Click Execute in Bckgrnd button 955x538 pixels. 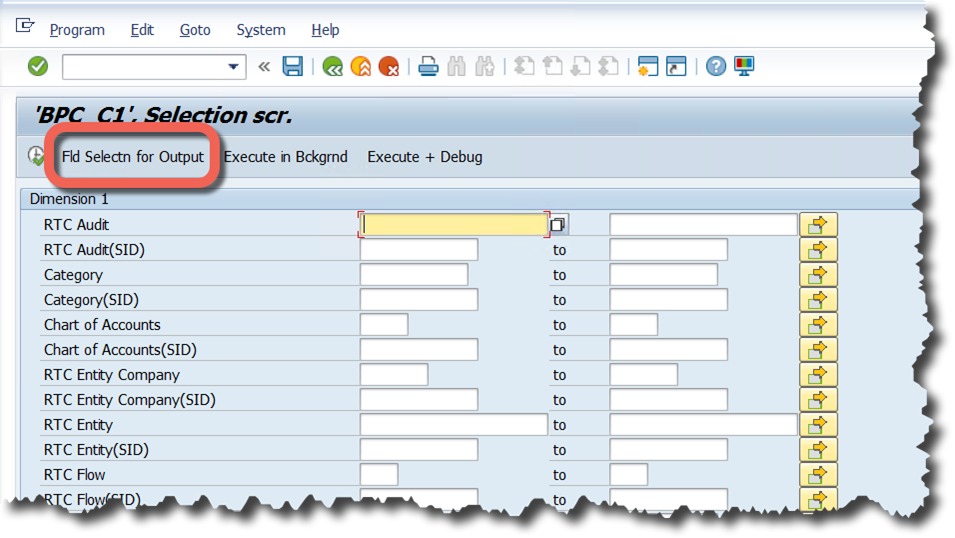[x=285, y=157]
